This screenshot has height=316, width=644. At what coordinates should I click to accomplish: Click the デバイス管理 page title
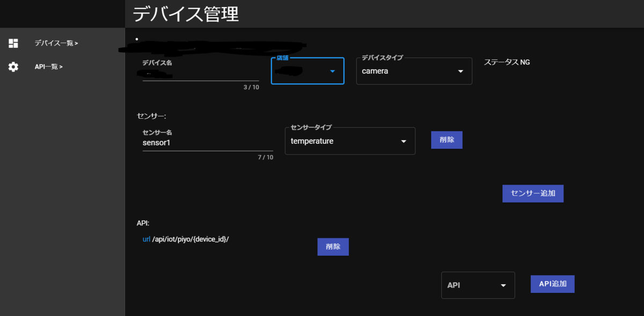click(186, 14)
